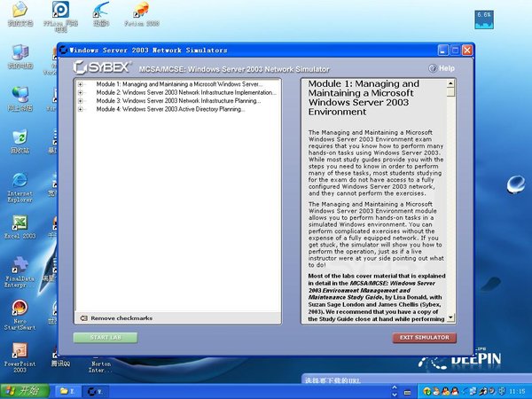Image resolution: width=532 pixels, height=399 pixels.
Task: Click the Help question mark icon
Action: [x=433, y=68]
